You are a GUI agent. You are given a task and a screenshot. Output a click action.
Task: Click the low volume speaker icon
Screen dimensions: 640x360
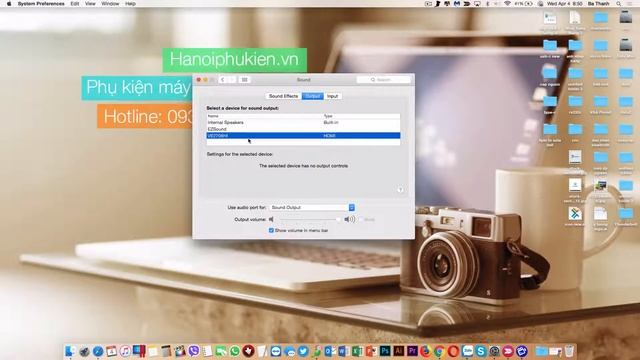271,220
